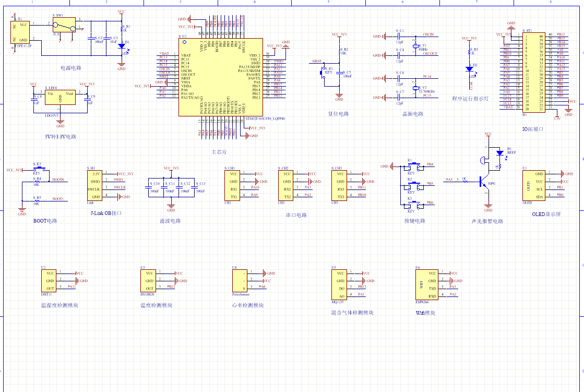Click the CH1 serial port connector
The width and height of the screenshot is (584, 392).
click(233, 185)
